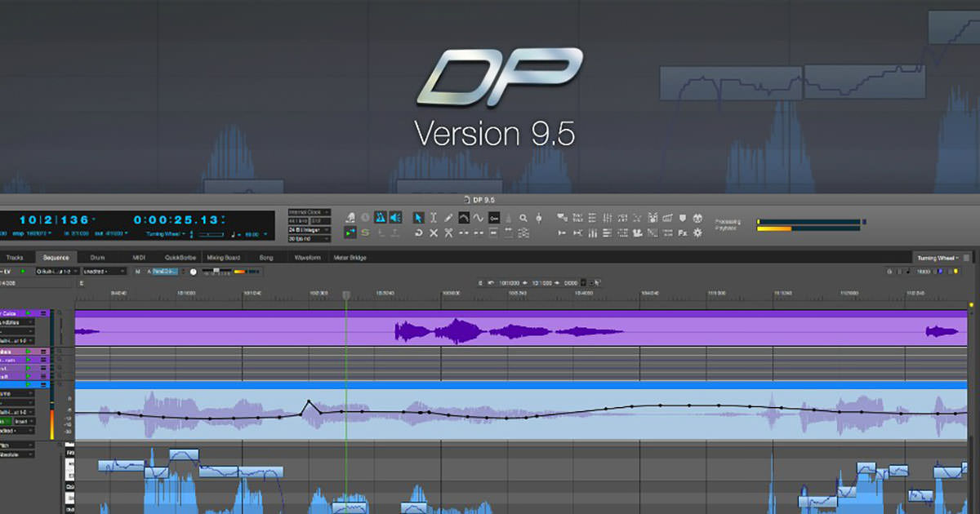Open the Mixing Board faders shortcut icon
This screenshot has width=980, height=514.
pyautogui.click(x=592, y=233)
